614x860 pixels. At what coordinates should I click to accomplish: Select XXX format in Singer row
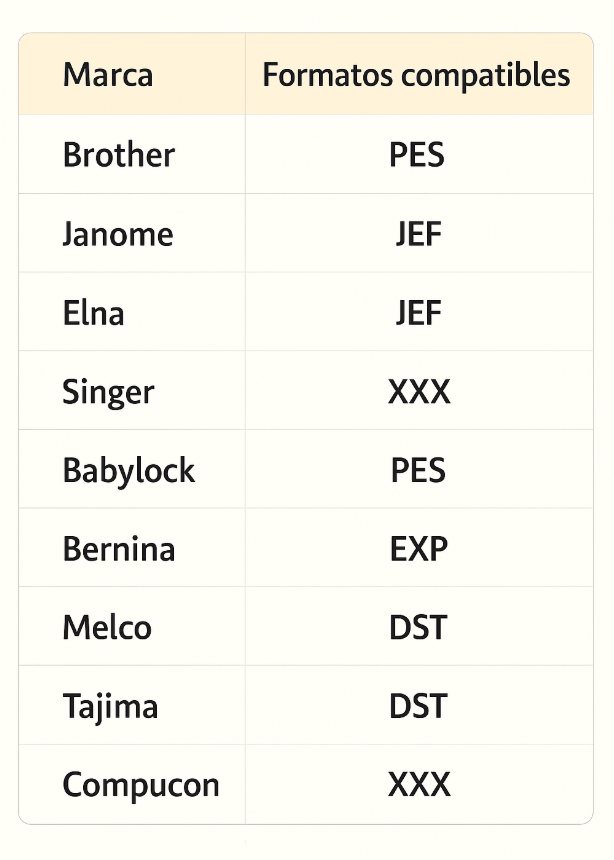[x=419, y=391]
